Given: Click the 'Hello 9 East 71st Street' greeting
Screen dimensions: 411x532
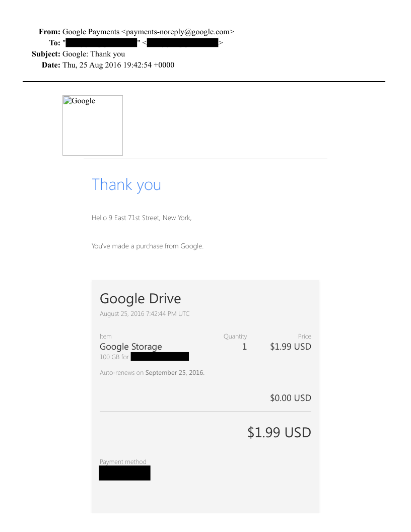Looking at the screenshot, I should coord(142,218).
